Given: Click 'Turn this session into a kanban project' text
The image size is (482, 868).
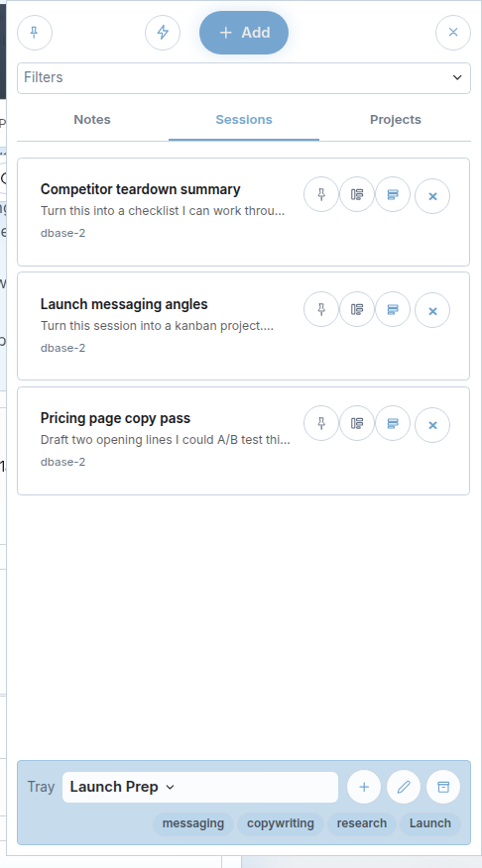Looking at the screenshot, I should [157, 325].
